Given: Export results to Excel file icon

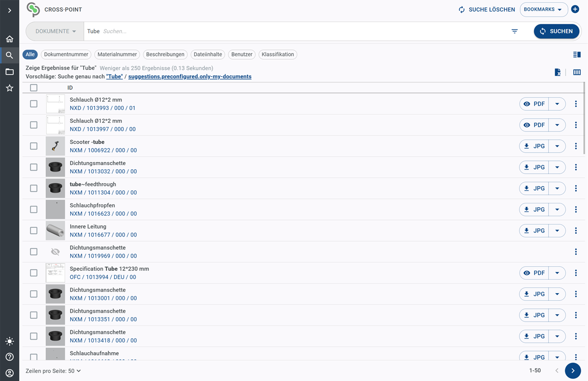Looking at the screenshot, I should coord(558,72).
